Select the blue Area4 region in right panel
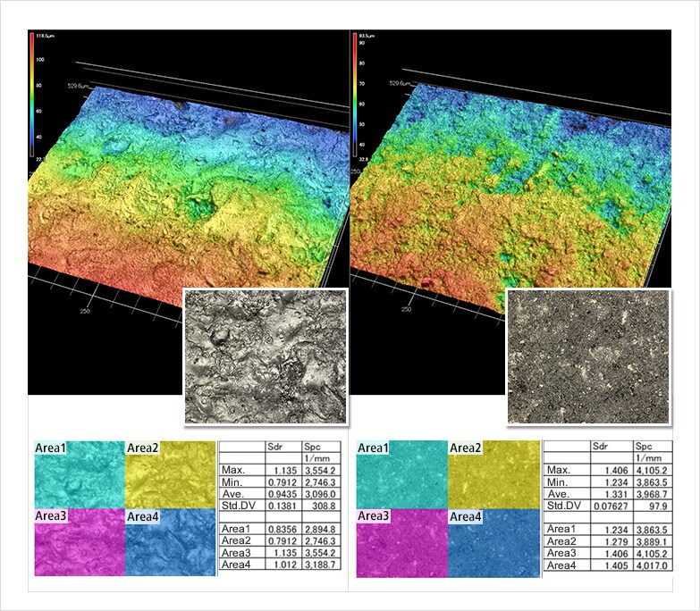 [x=493, y=543]
